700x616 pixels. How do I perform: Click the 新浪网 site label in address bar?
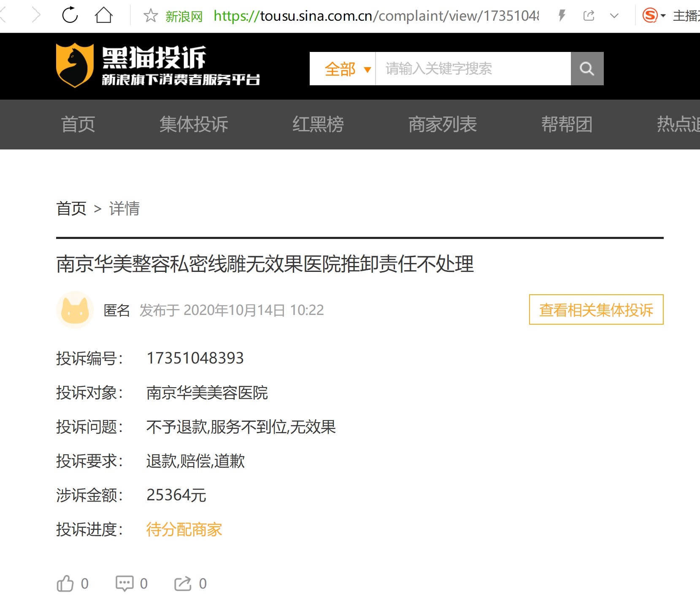click(x=184, y=16)
